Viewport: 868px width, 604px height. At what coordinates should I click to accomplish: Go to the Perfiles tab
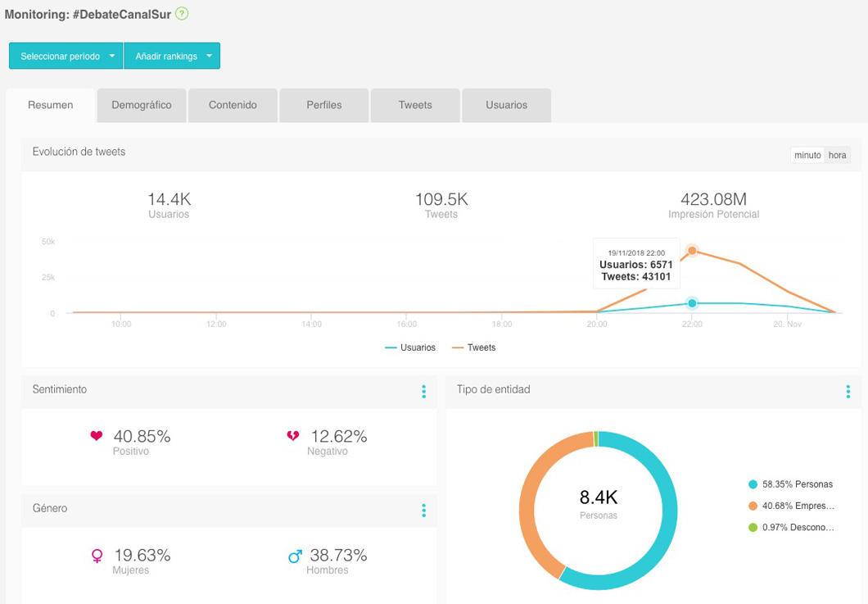coord(324,105)
